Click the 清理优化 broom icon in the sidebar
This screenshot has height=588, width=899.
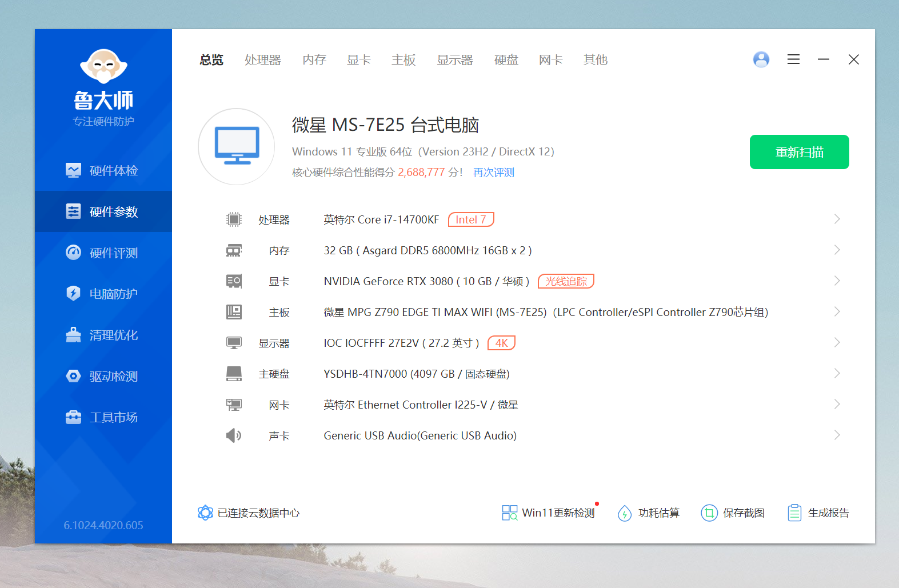point(73,335)
